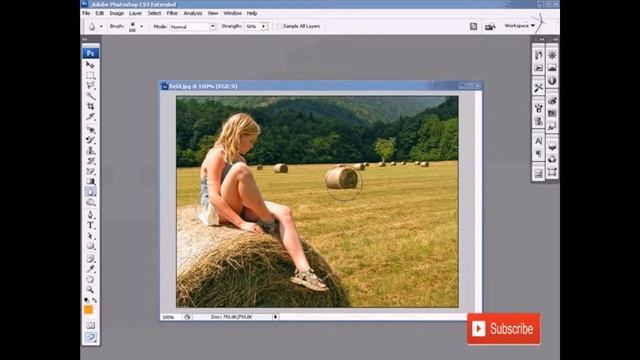Open the Info panel icon
Screen dimensions: 640x360
tap(552, 80)
